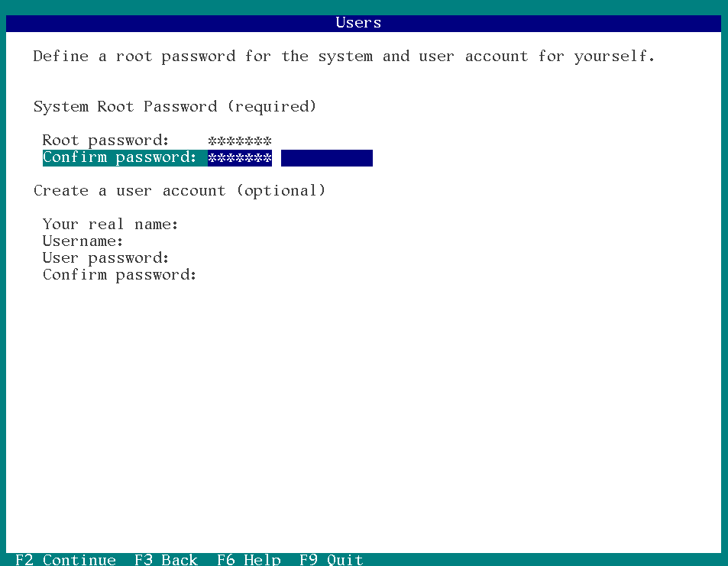Screen dimensions: 728x566
Task: Click the Create a user account (optional) heading
Action: tap(180, 191)
